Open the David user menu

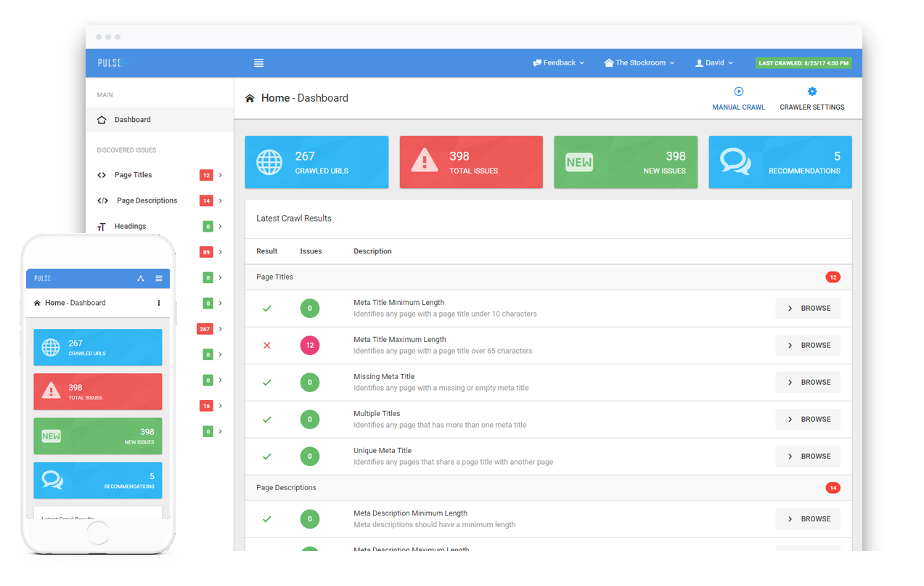click(714, 63)
